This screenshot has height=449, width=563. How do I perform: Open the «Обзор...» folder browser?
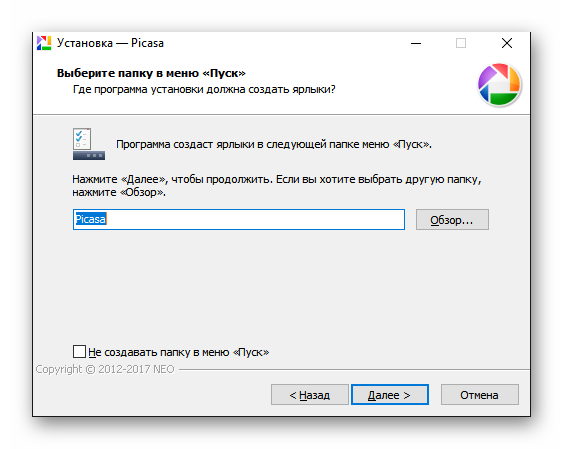coord(452,219)
